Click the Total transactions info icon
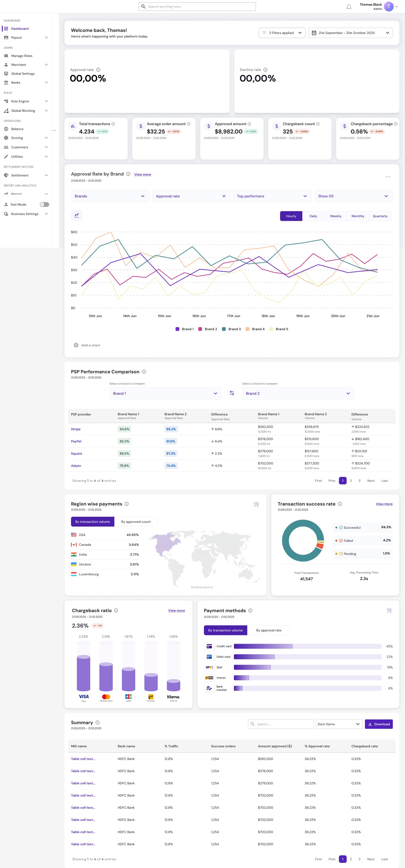This screenshot has width=405, height=868. (x=113, y=124)
